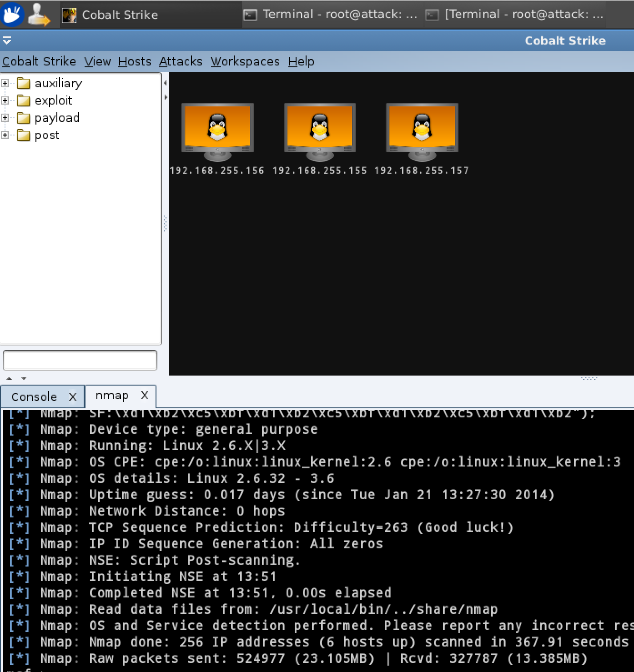The image size is (634, 672).
Task: Open the Workspaces menu
Action: 245,61
